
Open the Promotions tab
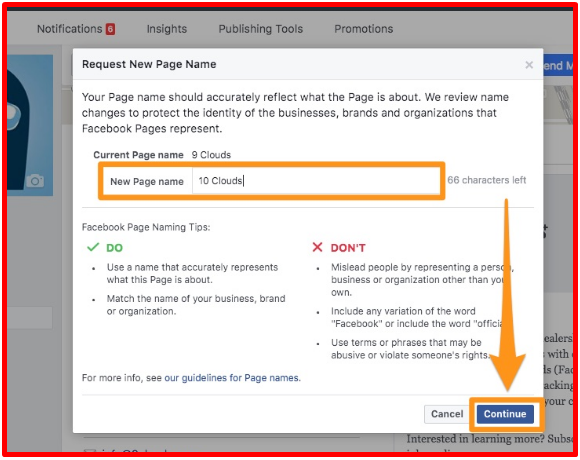364,29
